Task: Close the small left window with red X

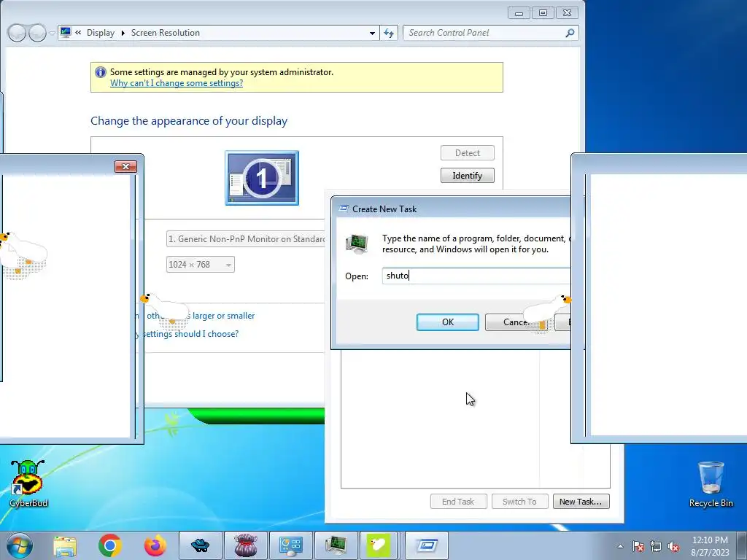Action: 125,166
